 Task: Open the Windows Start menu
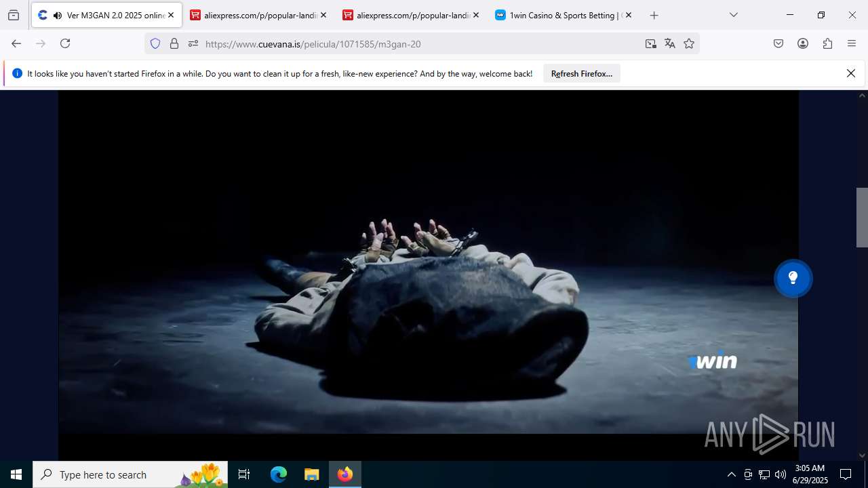[16, 474]
